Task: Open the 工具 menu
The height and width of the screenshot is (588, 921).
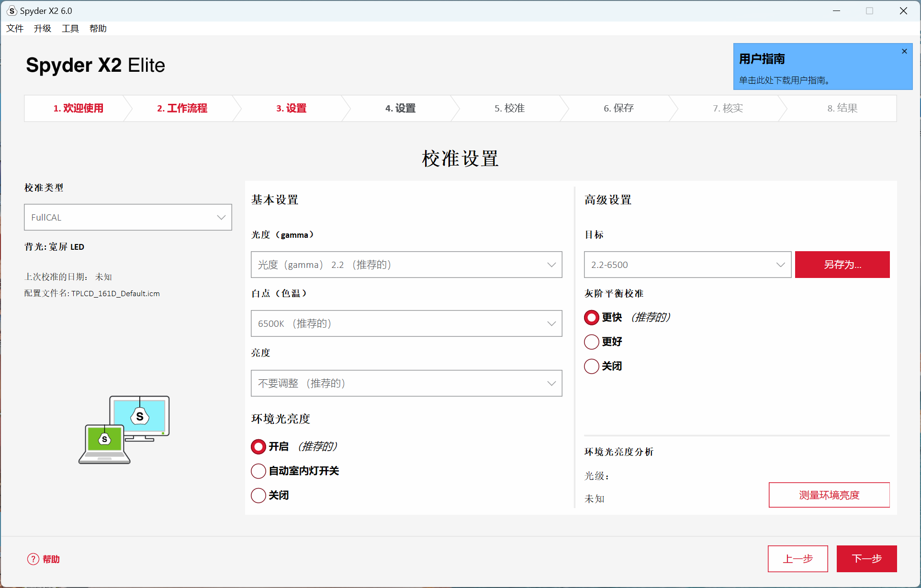Action: (70, 28)
